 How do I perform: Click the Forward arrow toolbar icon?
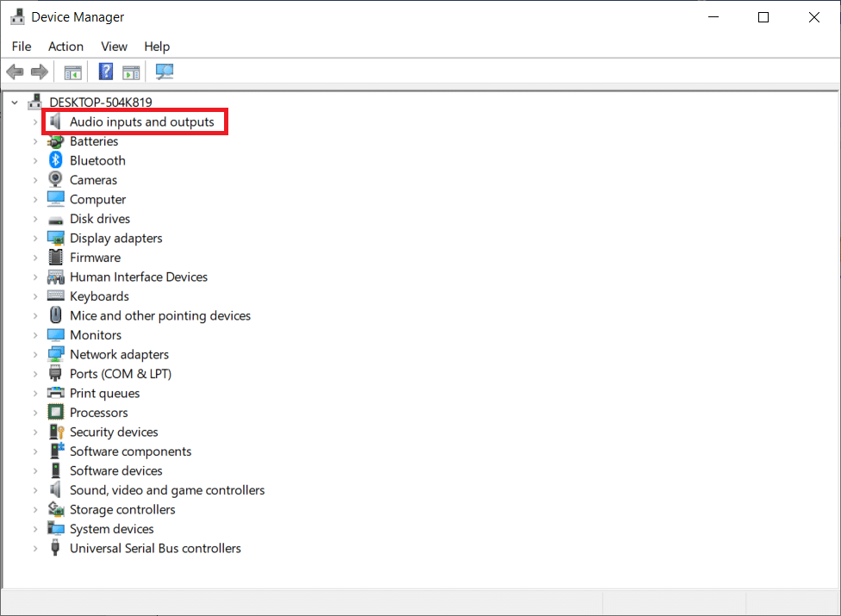[x=40, y=72]
